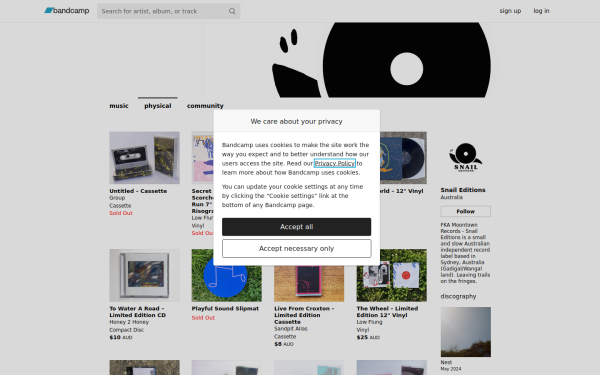Open the community tab
This screenshot has width=600, height=375.
pos(205,106)
